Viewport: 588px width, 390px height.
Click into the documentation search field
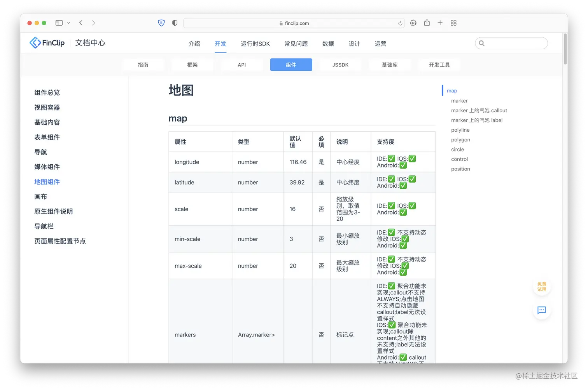point(511,43)
